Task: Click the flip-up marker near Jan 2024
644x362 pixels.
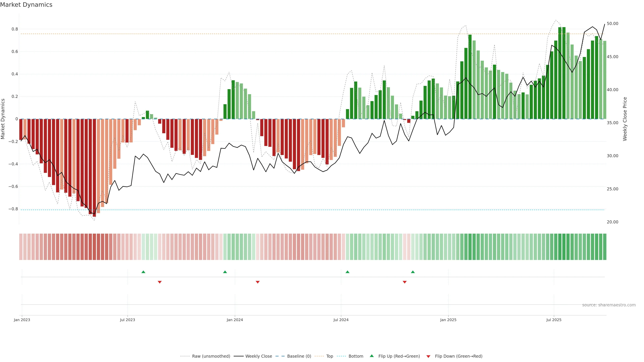Action: coord(225,272)
